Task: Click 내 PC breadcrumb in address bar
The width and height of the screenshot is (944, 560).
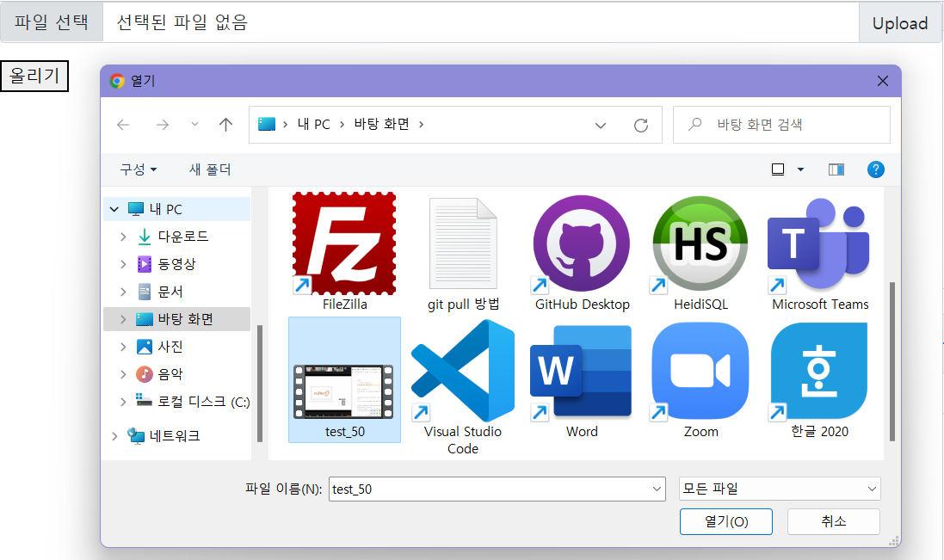Action: pyautogui.click(x=314, y=124)
